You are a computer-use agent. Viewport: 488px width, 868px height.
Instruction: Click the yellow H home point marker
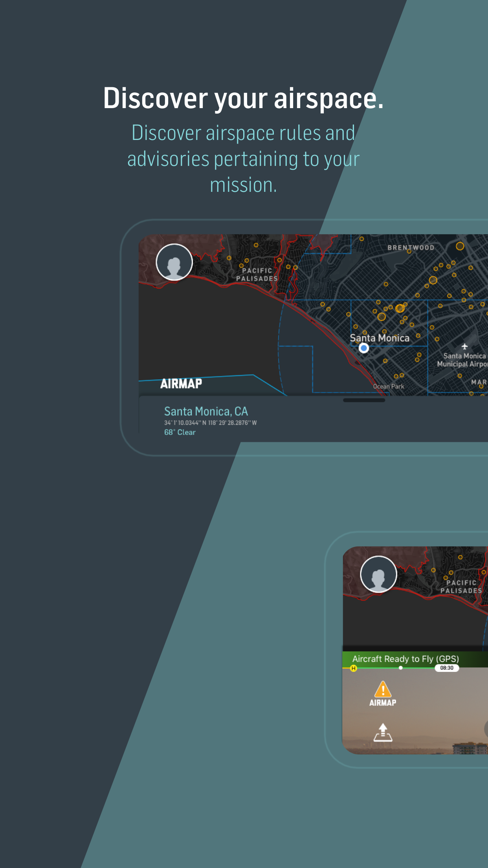coord(353,668)
